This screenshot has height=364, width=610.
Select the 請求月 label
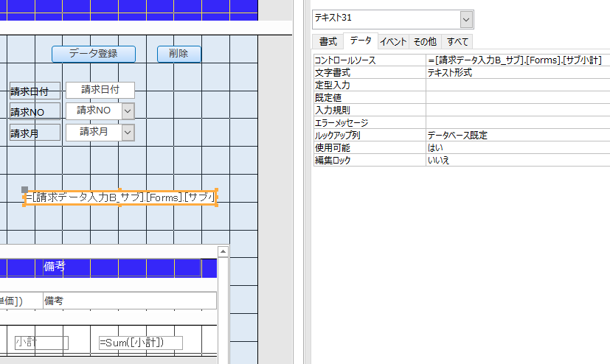35,133
